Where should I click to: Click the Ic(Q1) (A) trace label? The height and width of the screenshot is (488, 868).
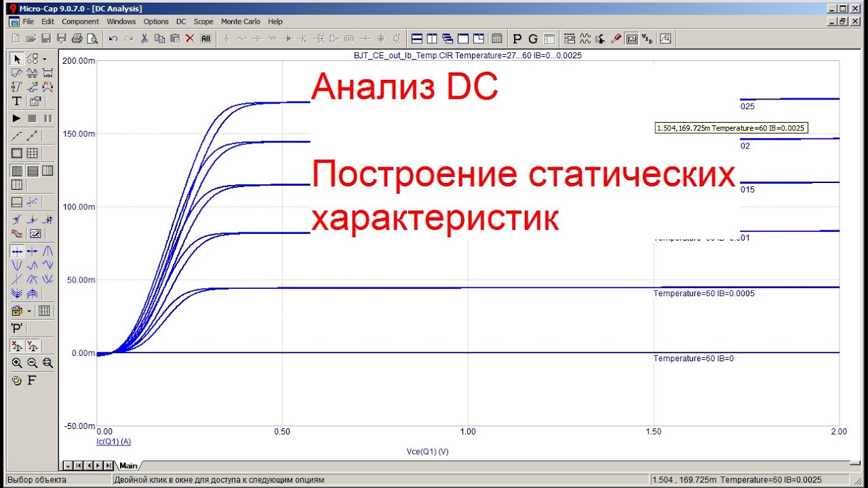click(x=114, y=441)
